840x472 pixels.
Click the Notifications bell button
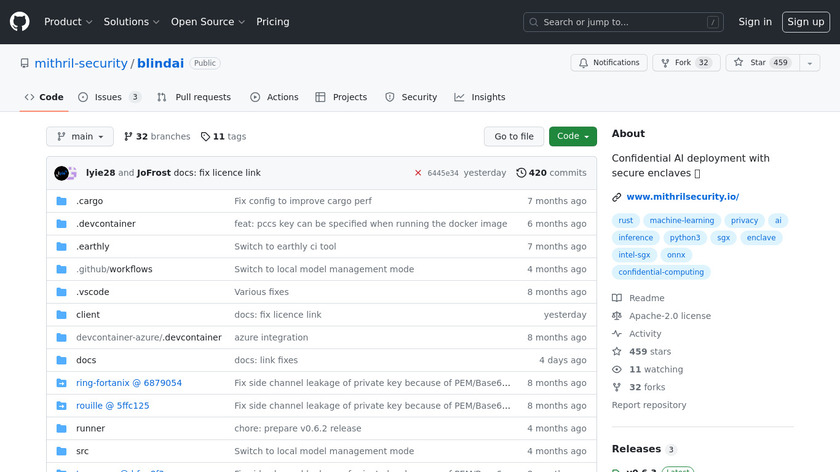click(x=608, y=63)
